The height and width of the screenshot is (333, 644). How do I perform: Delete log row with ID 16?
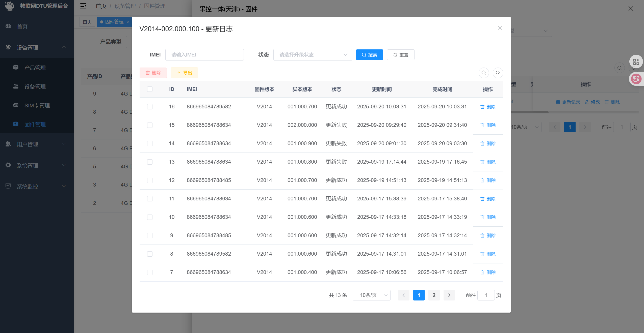[x=488, y=107]
